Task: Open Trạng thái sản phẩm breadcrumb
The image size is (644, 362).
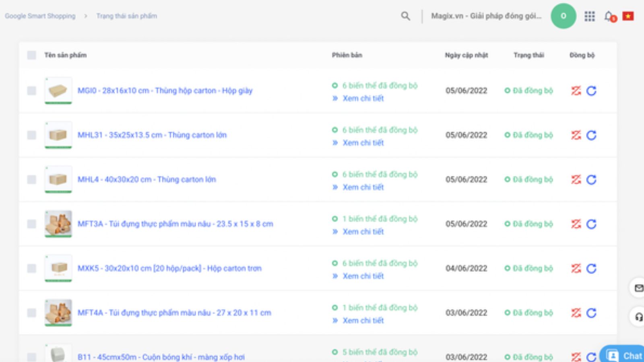Action: (x=126, y=16)
